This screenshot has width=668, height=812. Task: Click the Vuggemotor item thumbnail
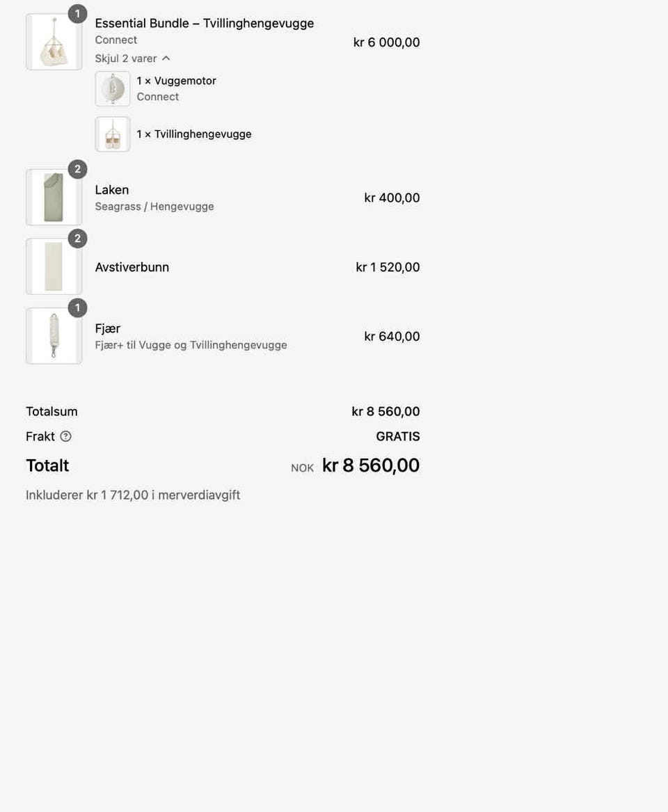[112, 89]
